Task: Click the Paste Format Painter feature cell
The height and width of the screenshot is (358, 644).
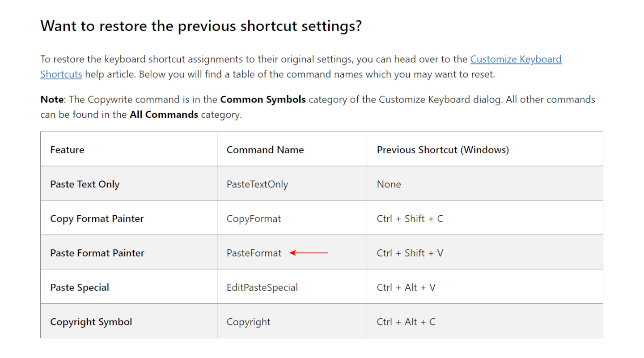Action: (97, 253)
